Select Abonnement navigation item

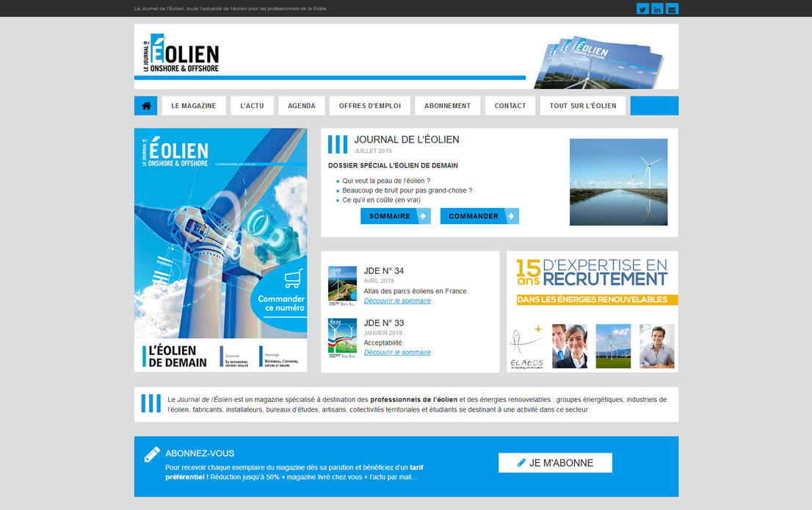point(447,106)
